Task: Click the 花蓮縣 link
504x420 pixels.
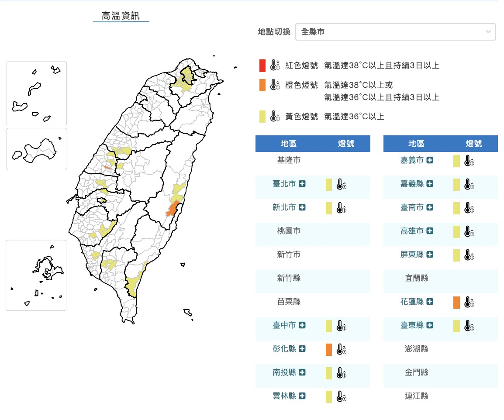Action: (x=412, y=301)
